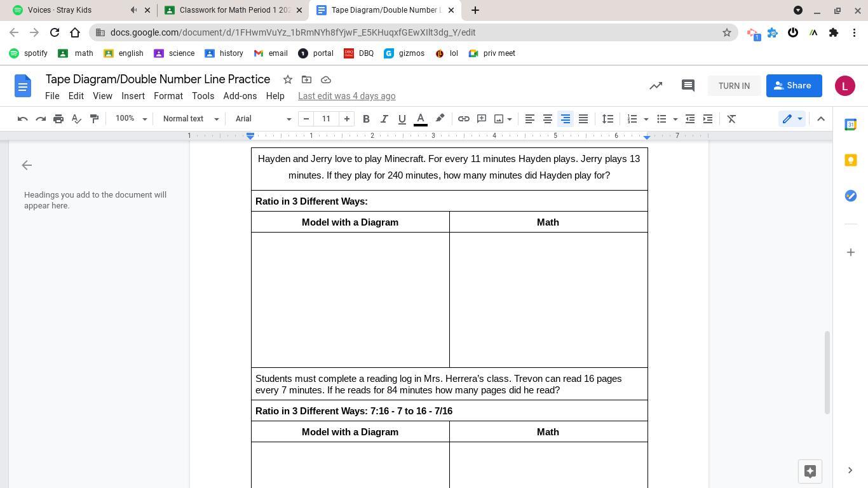This screenshot has width=868, height=488.
Task: Open the Arial font dropdown
Action: coord(263,119)
